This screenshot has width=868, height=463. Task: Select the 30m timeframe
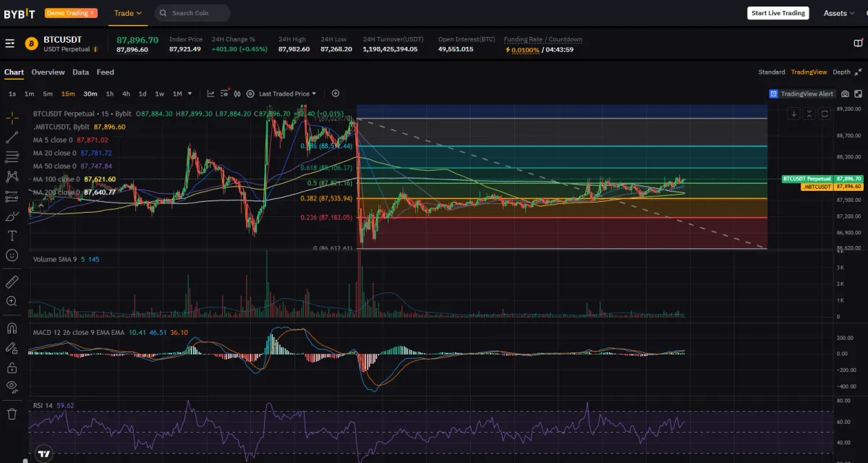[90, 93]
